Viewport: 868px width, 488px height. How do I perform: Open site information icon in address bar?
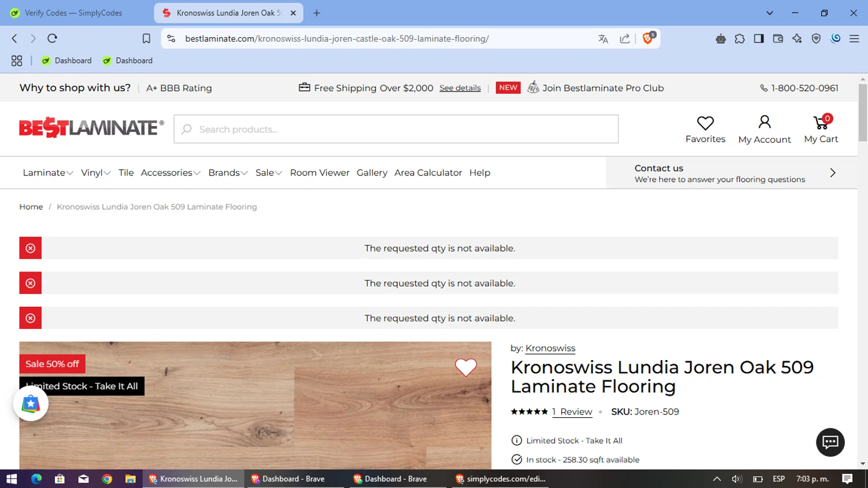click(171, 38)
